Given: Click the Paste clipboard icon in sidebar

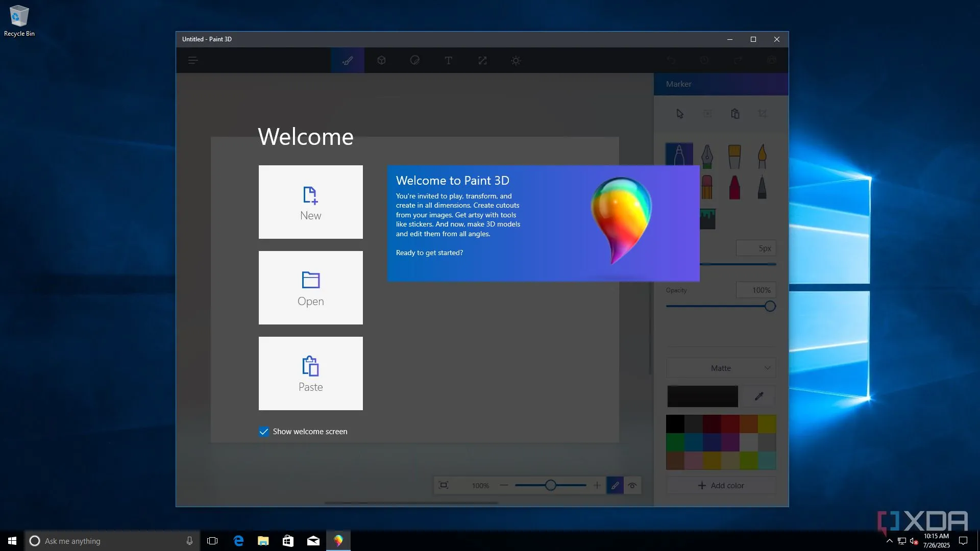Looking at the screenshot, I should click(735, 113).
